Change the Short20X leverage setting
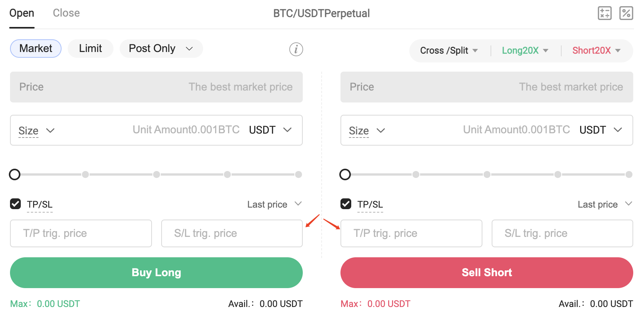Screen dimensions: 644x322 (596, 50)
